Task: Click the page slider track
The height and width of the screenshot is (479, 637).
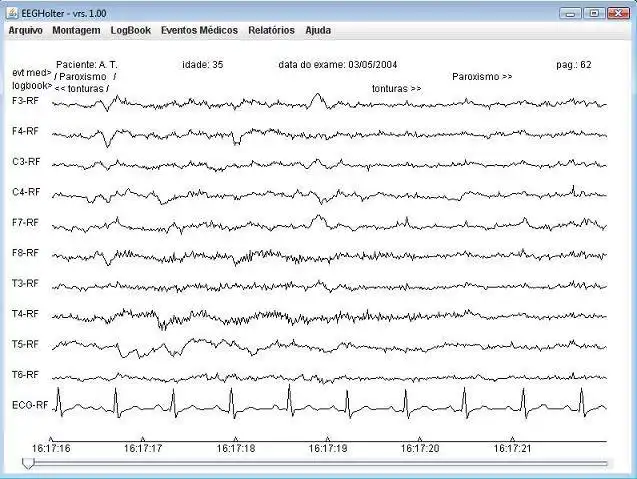Action: [321, 463]
